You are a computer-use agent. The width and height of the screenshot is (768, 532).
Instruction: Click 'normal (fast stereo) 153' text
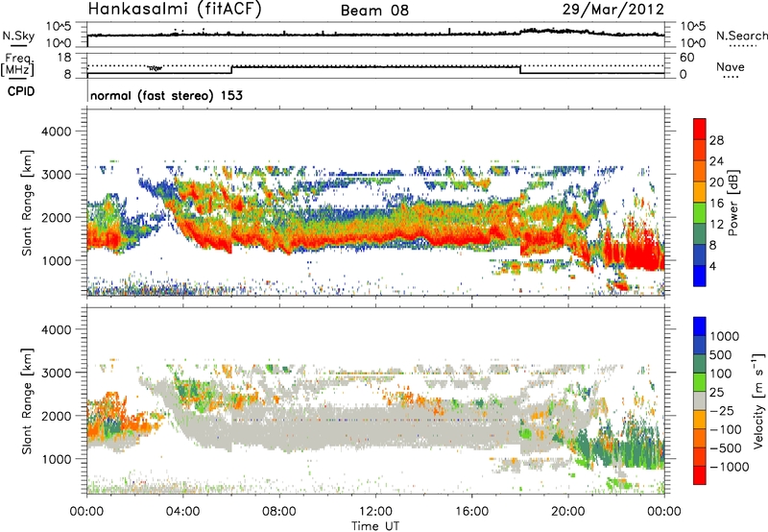[166, 95]
